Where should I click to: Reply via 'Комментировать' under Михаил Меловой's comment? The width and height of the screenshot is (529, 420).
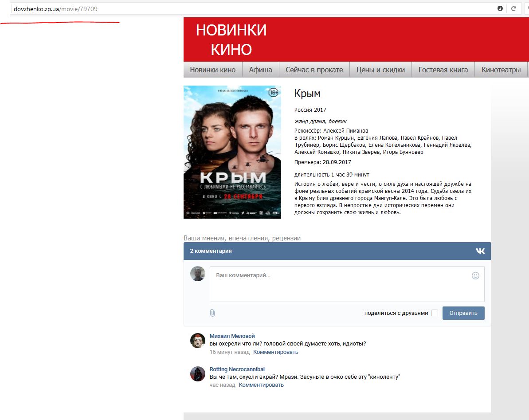(x=276, y=352)
